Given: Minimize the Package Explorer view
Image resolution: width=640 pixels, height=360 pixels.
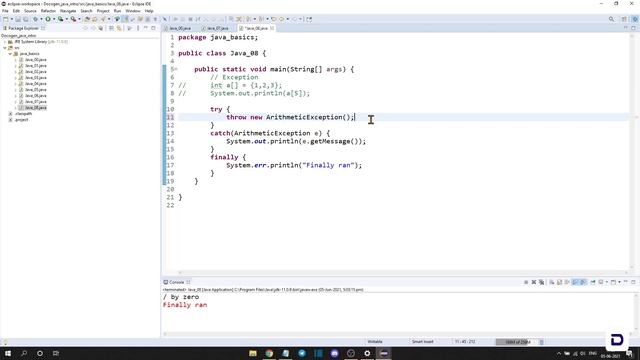Looking at the screenshot, I should point(146,28).
